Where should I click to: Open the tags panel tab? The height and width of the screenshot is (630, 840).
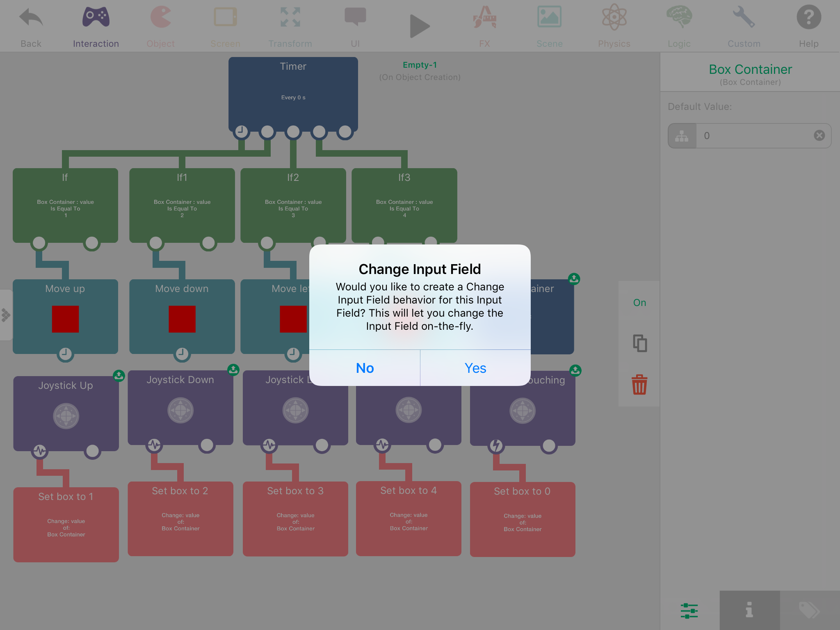[809, 611]
